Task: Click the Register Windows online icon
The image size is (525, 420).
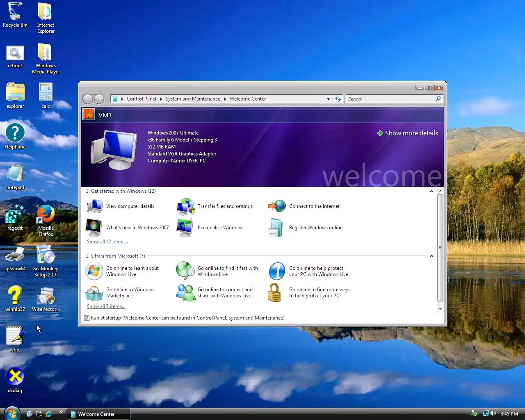Action: click(275, 228)
